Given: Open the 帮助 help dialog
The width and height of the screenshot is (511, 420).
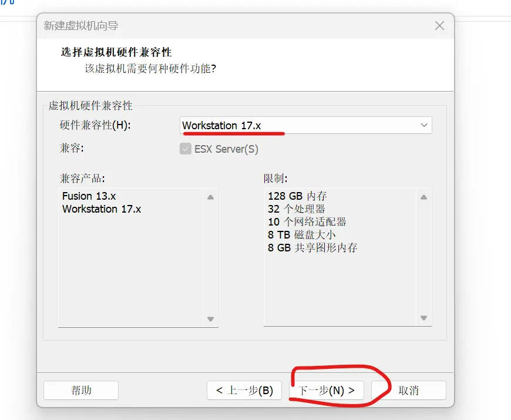Looking at the screenshot, I should pos(80,390).
